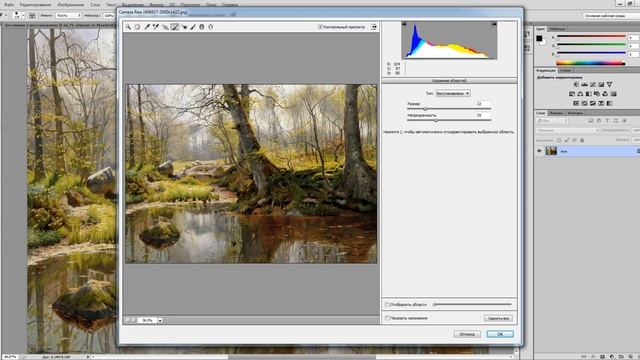Select the White Balance eyedropper tool
Screen dimensions: 640x360
(147, 27)
